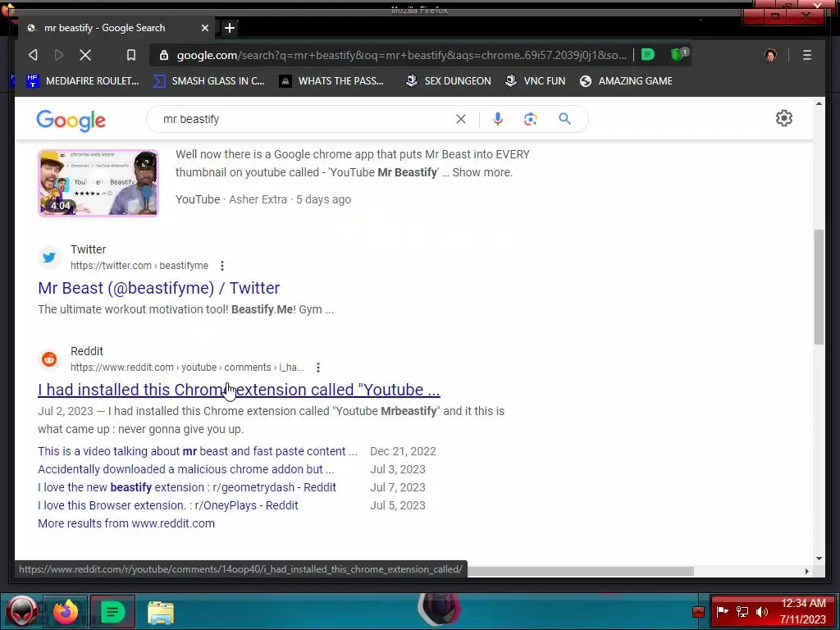Image resolution: width=840 pixels, height=630 pixels.
Task: Bookmark this page with the bookmark icon
Action: click(x=130, y=55)
